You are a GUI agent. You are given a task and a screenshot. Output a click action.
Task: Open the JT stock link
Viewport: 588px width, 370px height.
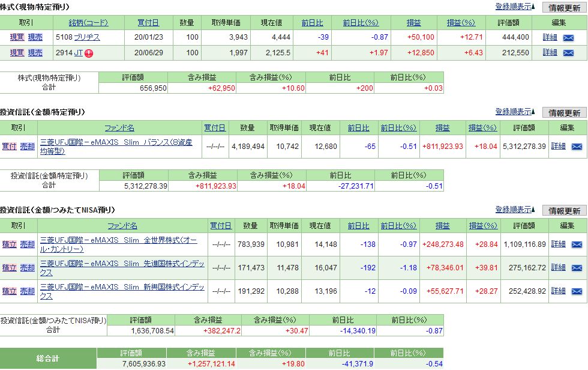pos(79,53)
